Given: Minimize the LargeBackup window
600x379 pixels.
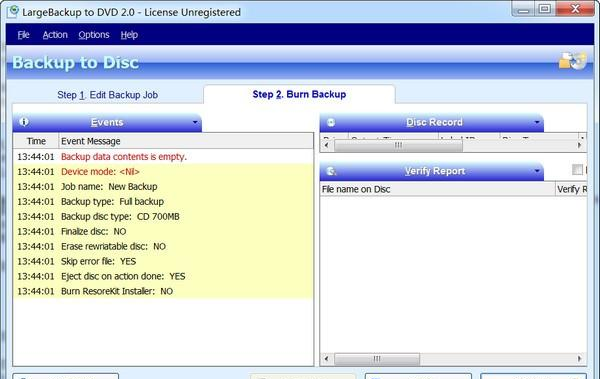Looking at the screenshot, I should point(523,9).
